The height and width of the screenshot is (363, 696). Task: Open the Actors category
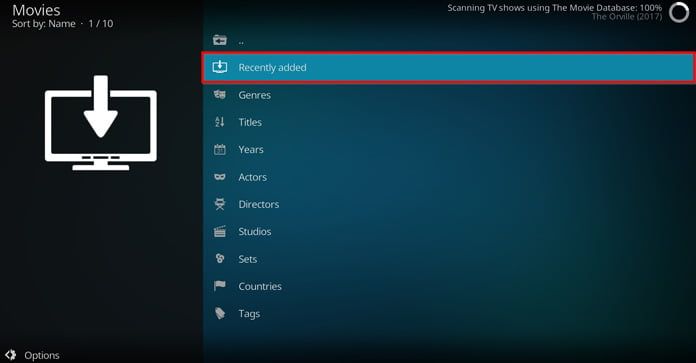tap(449, 177)
